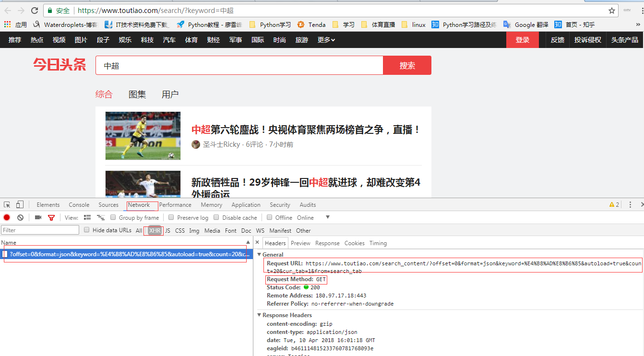644x356 pixels.
Task: Go to the 推荐 channel
Action: click(x=15, y=40)
